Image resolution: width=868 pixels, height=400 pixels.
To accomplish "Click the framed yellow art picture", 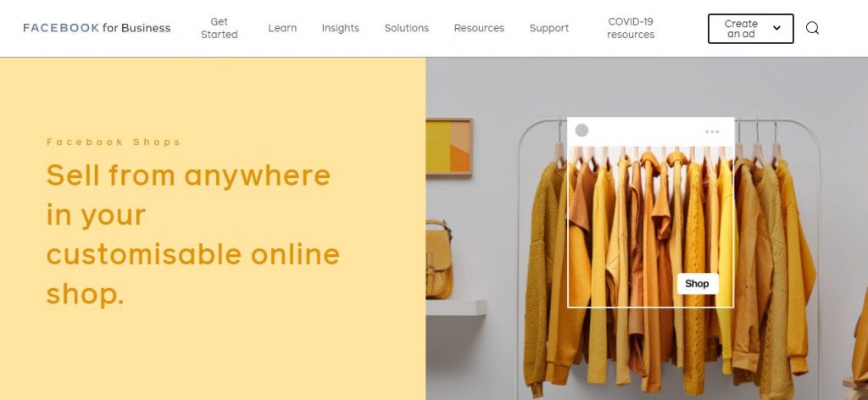I will [449, 147].
